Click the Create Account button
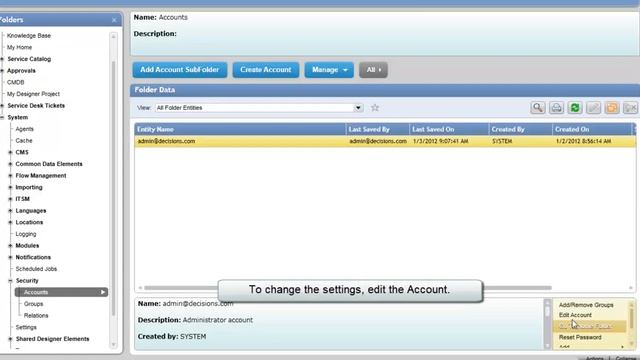Screen dimensions: 640x360 (266, 70)
